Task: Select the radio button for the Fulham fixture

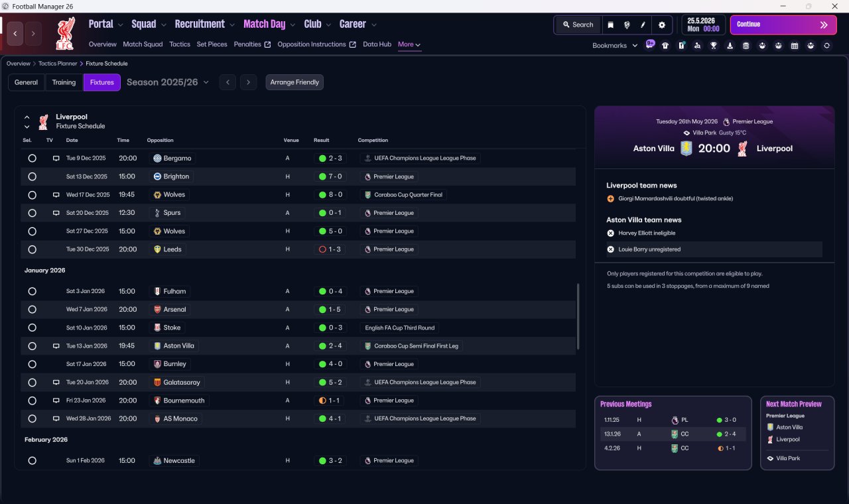Action: 32,291
